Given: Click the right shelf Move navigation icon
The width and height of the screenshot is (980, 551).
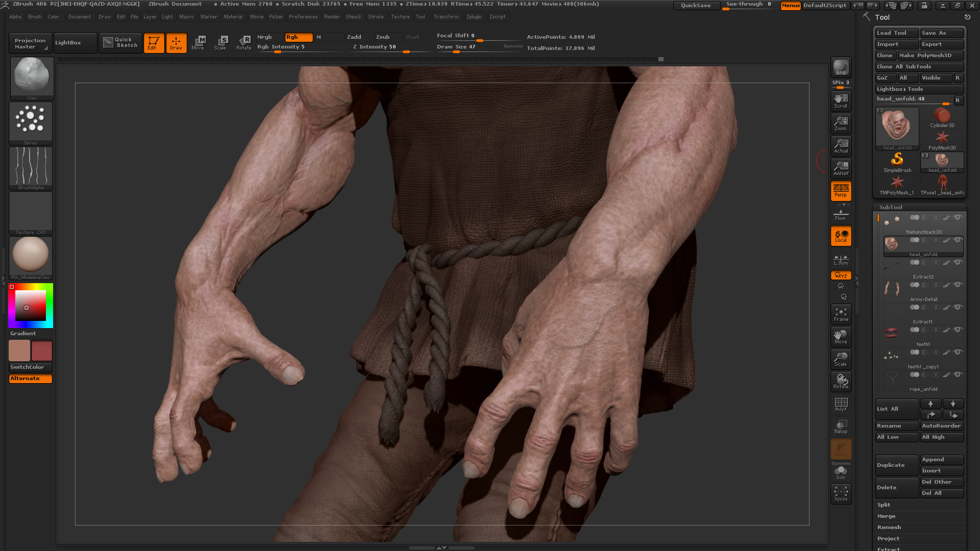Looking at the screenshot, I should tap(841, 337).
